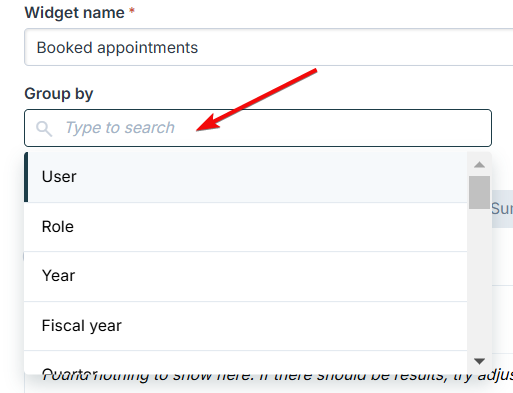Image resolution: width=513 pixels, height=393 pixels.
Task: Choose the partially visible Quarter option
Action: [x=245, y=363]
